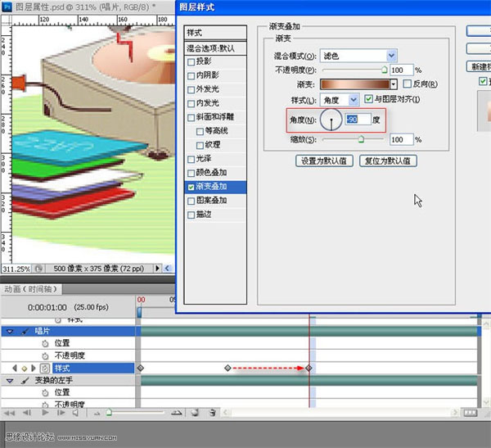The image size is (491, 448).
Task: Click the stopwatch icon on 样式 row
Action: [x=46, y=369]
